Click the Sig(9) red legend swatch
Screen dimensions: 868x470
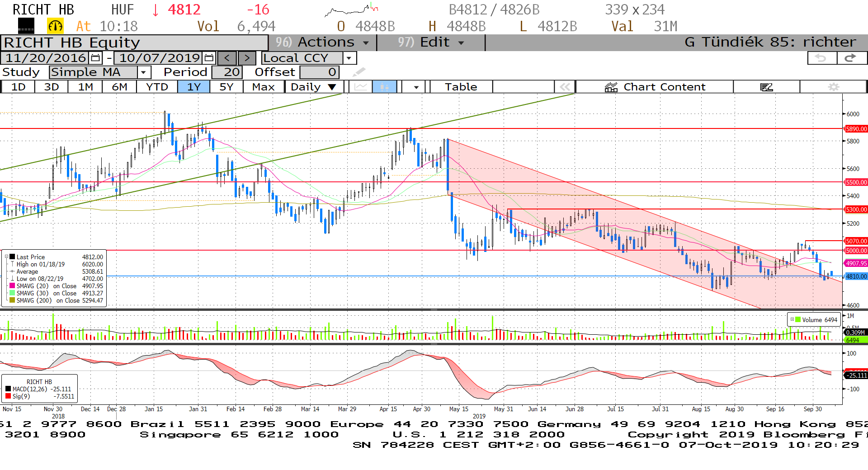coord(8,396)
